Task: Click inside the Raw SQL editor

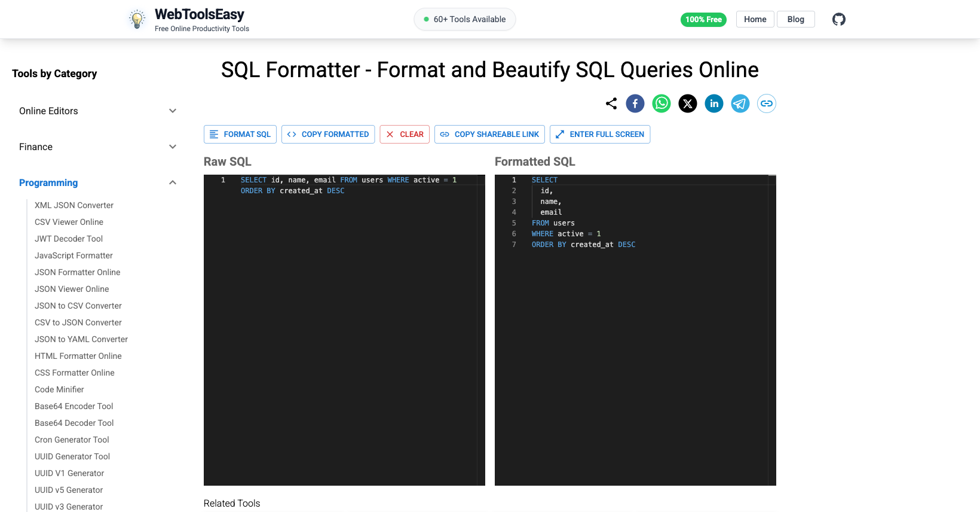Action: coord(344,330)
